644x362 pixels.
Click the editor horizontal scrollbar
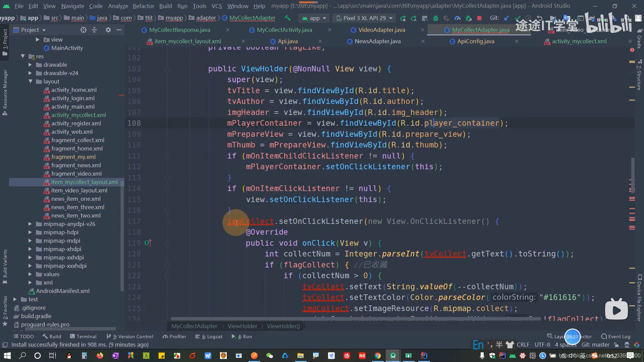(x=356, y=319)
